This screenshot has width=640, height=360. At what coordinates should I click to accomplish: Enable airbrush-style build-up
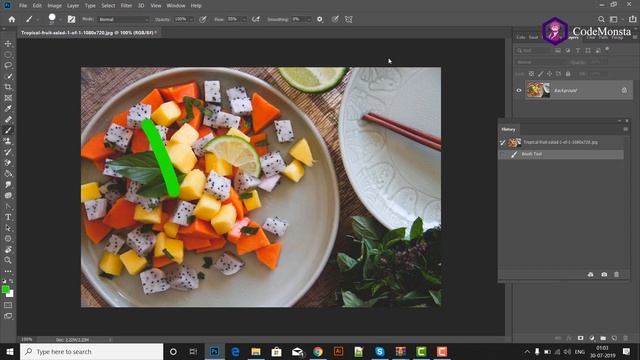[256, 19]
